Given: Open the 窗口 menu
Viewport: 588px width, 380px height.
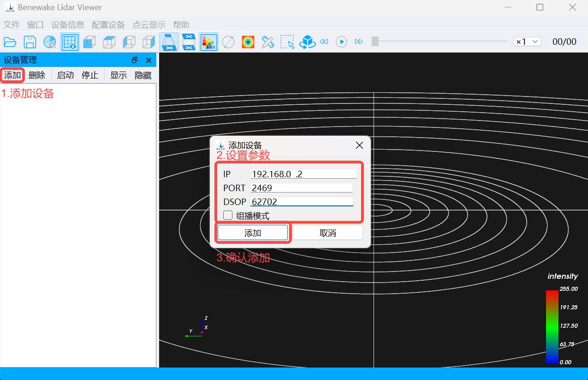Looking at the screenshot, I should (36, 25).
